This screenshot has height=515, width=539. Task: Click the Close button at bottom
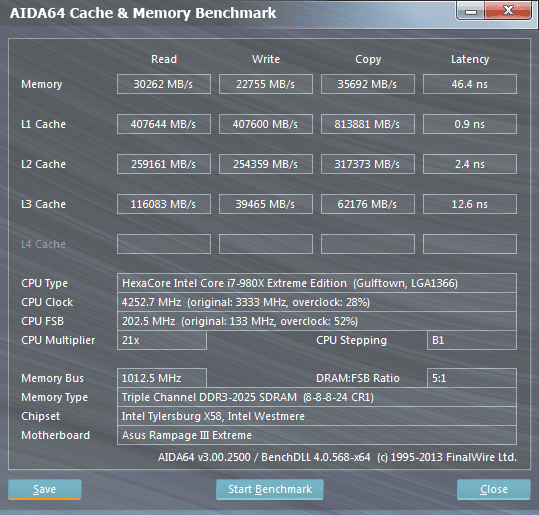(494, 489)
